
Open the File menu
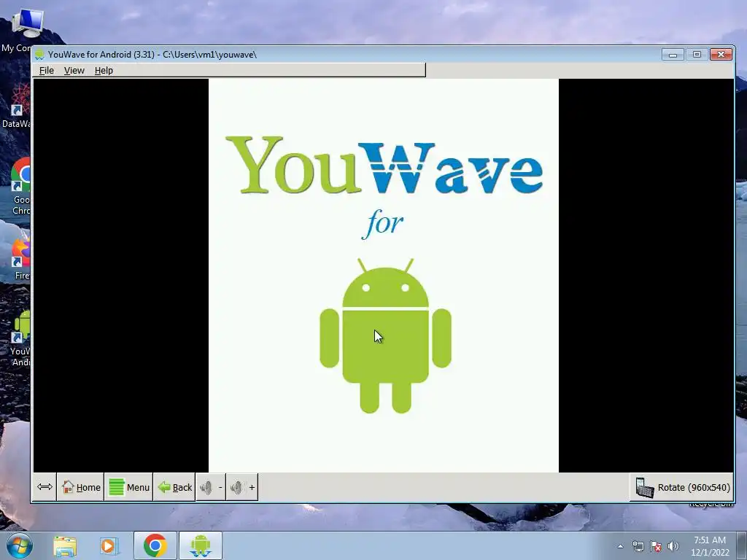point(46,71)
